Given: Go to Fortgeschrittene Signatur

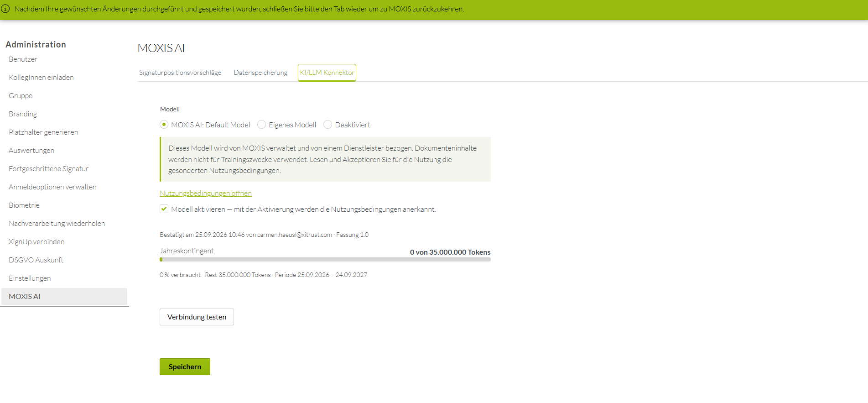Looking at the screenshot, I should click(49, 168).
